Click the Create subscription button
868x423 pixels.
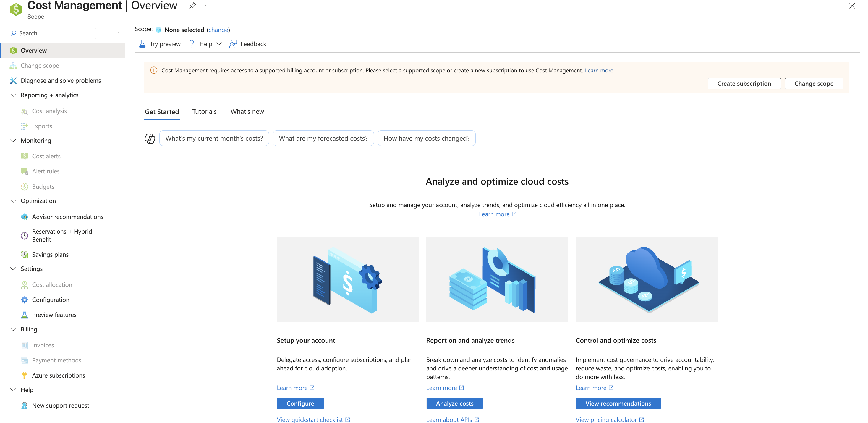pos(744,84)
